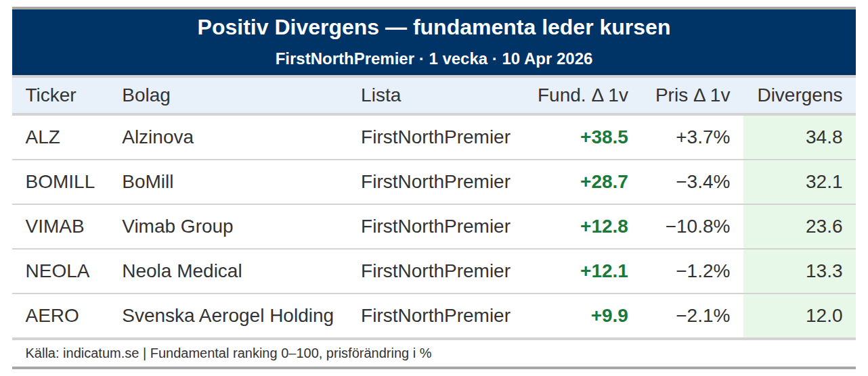Click the Ticker column header
Screen dimensions: 868x376
point(51,95)
